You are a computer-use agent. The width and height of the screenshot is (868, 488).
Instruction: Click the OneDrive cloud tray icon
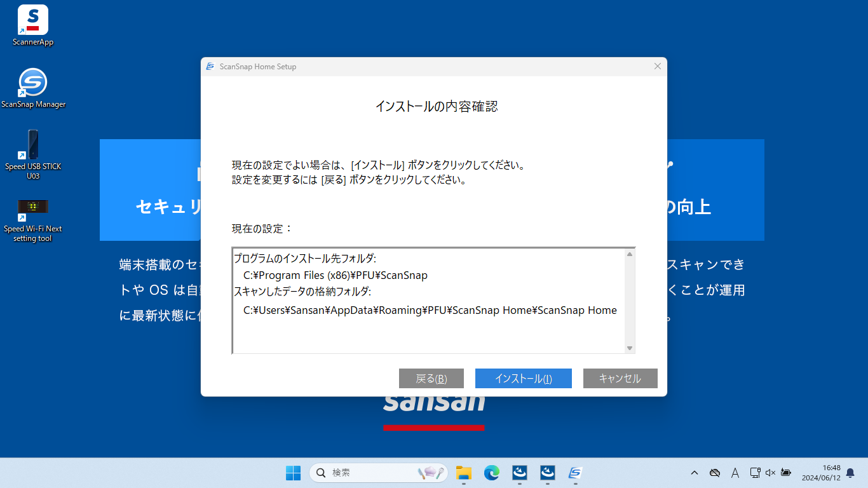tap(715, 473)
